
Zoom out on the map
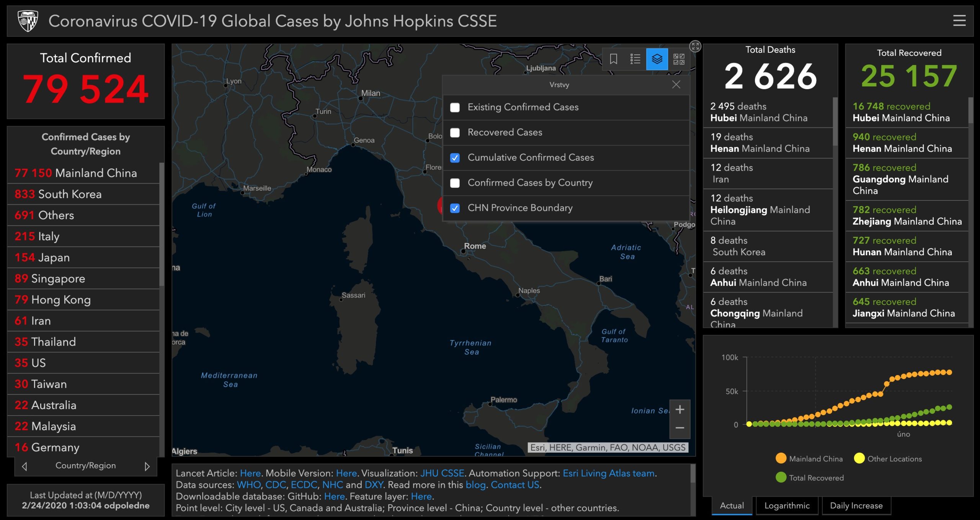point(680,428)
